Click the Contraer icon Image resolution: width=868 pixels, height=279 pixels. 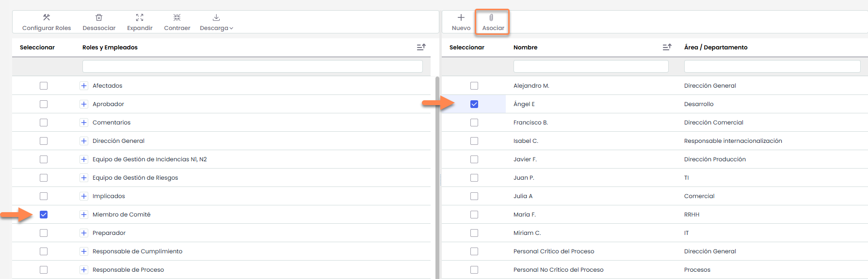[177, 17]
